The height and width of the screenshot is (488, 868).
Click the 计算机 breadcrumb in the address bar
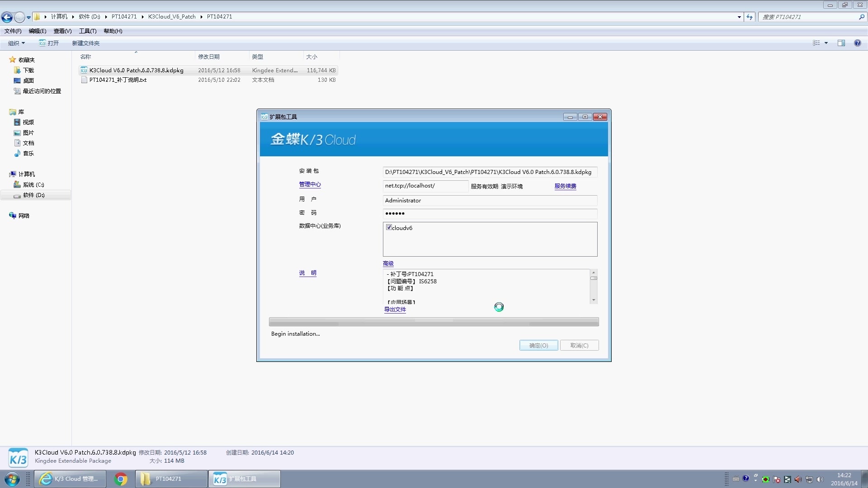(59, 17)
